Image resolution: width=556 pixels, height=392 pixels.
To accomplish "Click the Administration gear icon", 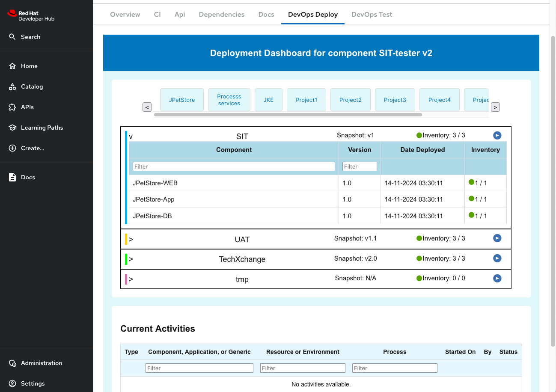I will 12,363.
